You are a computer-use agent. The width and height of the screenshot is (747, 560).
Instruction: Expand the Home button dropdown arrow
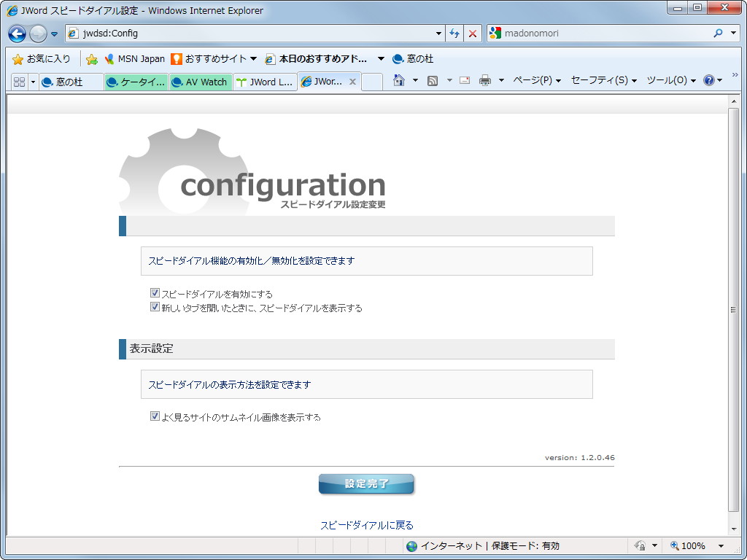pos(415,80)
